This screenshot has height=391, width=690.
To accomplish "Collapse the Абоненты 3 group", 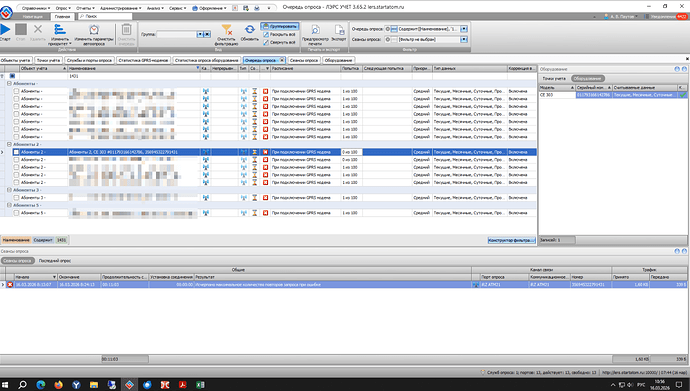I will pyautogui.click(x=9, y=190).
